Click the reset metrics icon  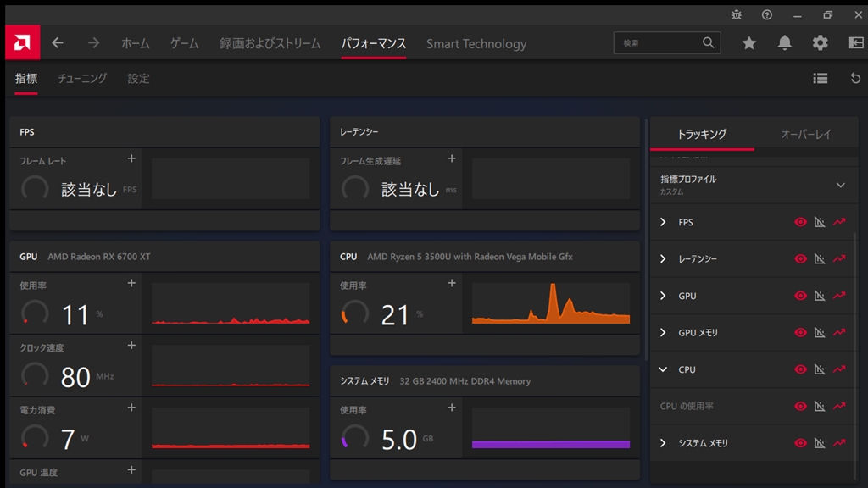855,79
